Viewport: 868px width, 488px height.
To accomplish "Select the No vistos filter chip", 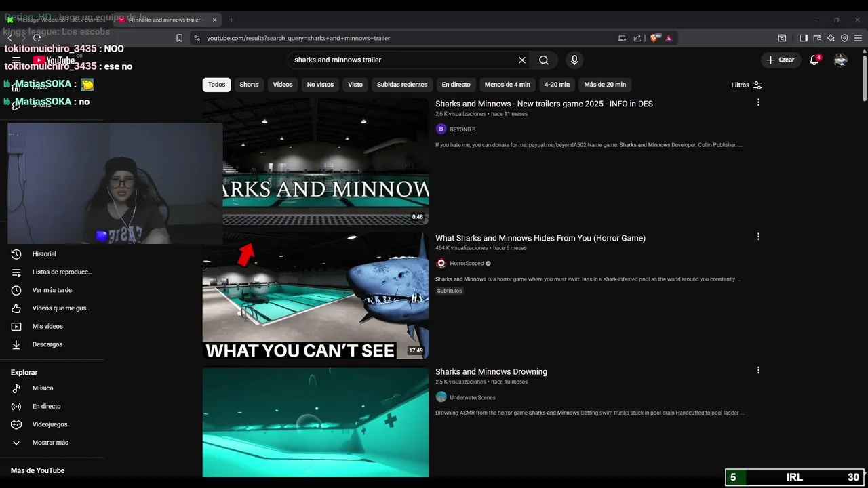I will 320,85.
